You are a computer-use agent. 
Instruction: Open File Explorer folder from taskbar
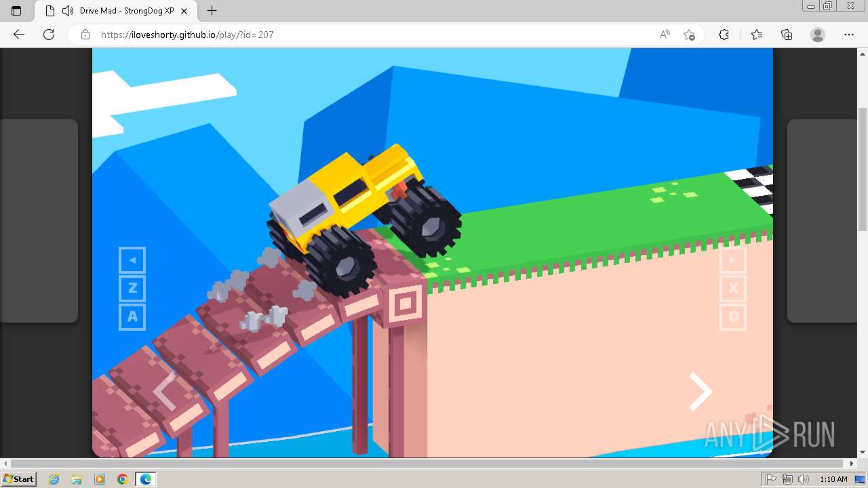click(77, 479)
